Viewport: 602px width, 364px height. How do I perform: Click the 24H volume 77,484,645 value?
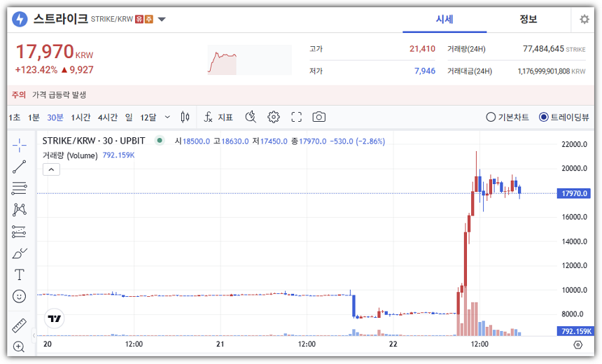tap(543, 49)
